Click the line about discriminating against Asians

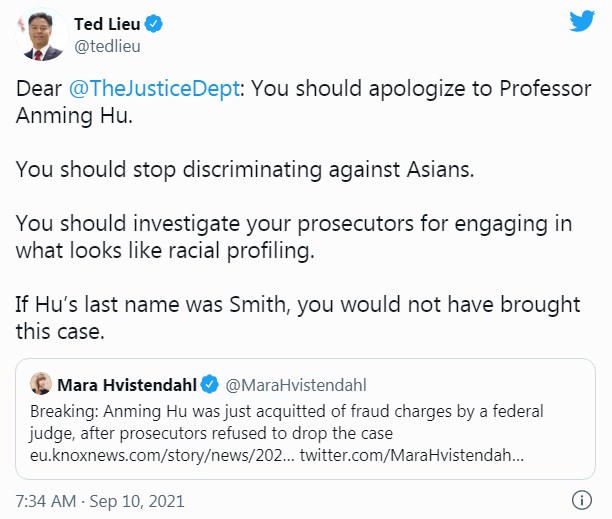pyautogui.click(x=245, y=170)
